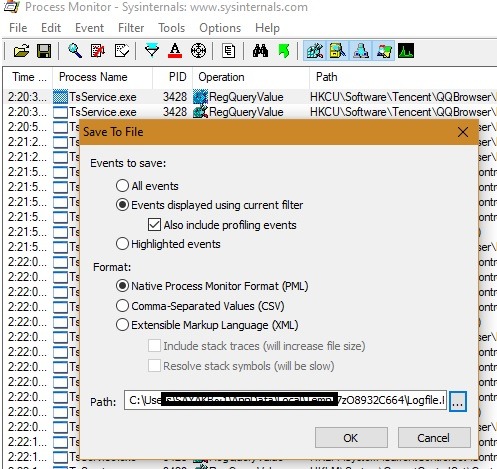
Task: Toggle Show Network Activity icon
Action: click(x=361, y=51)
